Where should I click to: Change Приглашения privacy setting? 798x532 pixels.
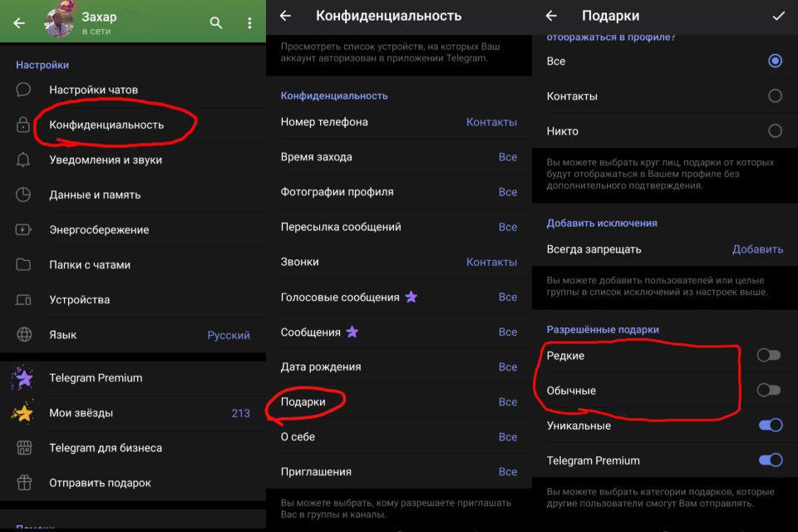pyautogui.click(x=399, y=472)
